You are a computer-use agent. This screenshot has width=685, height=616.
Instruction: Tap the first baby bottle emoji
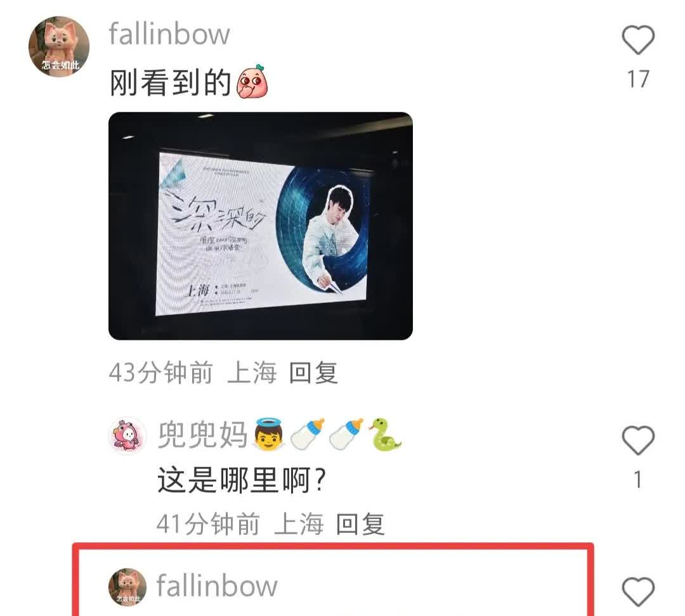point(308,434)
